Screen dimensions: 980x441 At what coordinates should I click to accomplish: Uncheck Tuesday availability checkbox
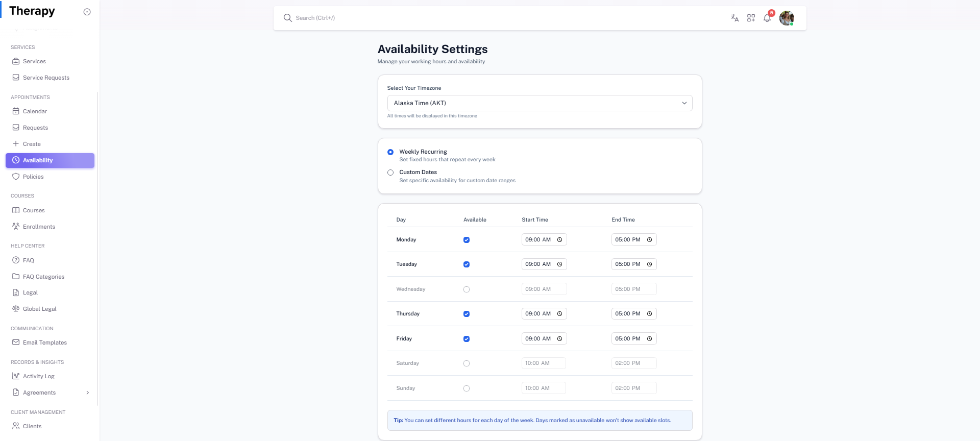[x=467, y=264]
